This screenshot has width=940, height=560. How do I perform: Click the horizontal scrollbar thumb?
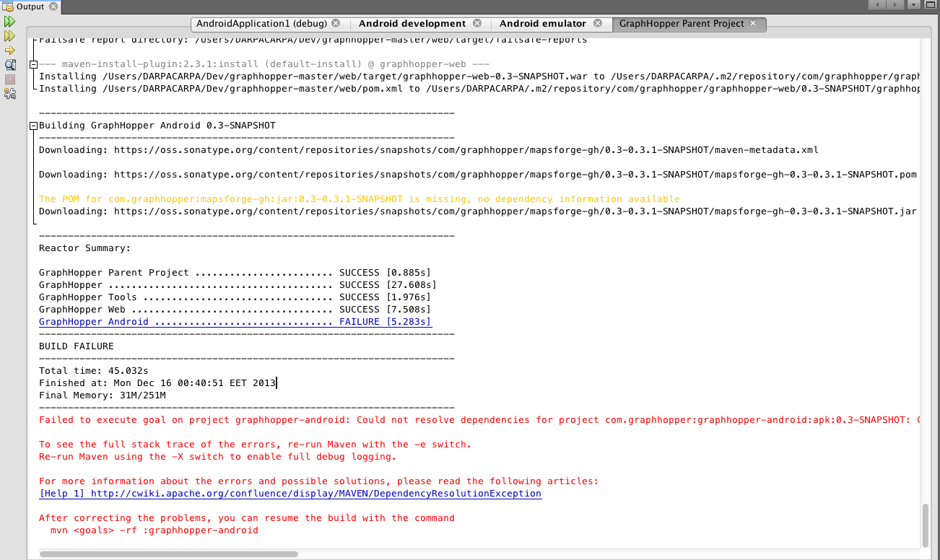point(169,554)
